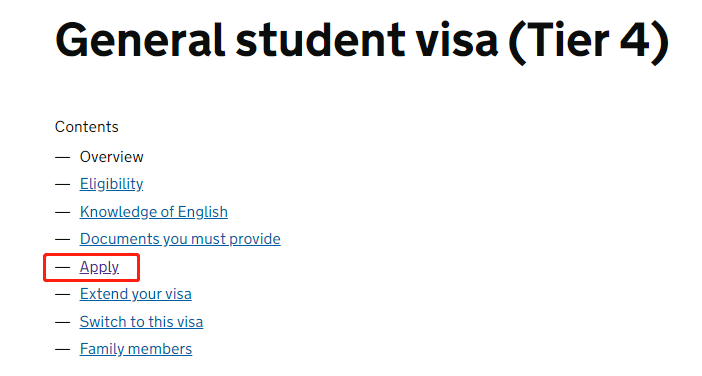Click the dash marker beside Apply
The image size is (702, 376).
click(x=63, y=267)
